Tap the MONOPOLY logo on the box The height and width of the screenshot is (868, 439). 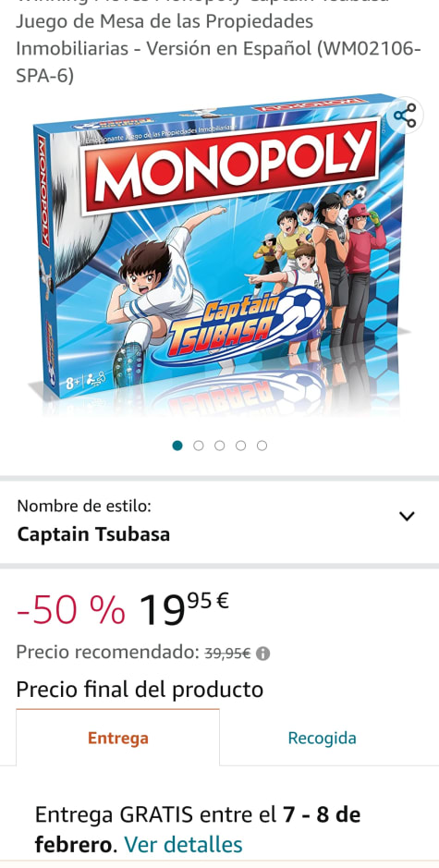pyautogui.click(x=230, y=166)
